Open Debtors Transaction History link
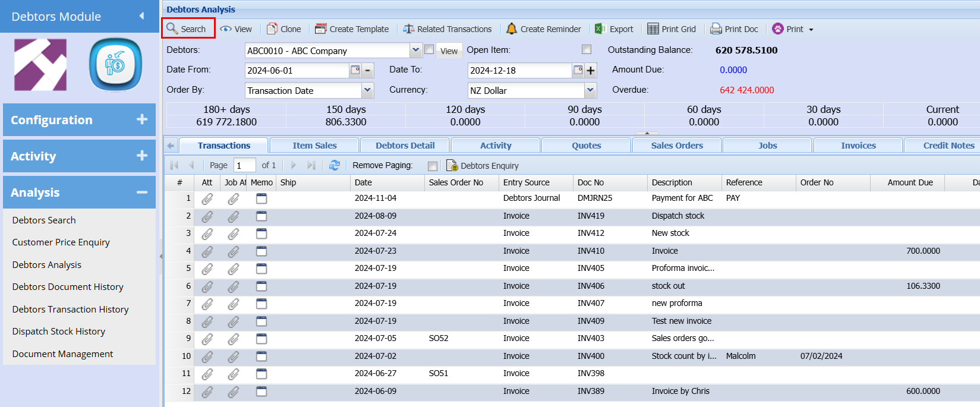 tap(70, 309)
